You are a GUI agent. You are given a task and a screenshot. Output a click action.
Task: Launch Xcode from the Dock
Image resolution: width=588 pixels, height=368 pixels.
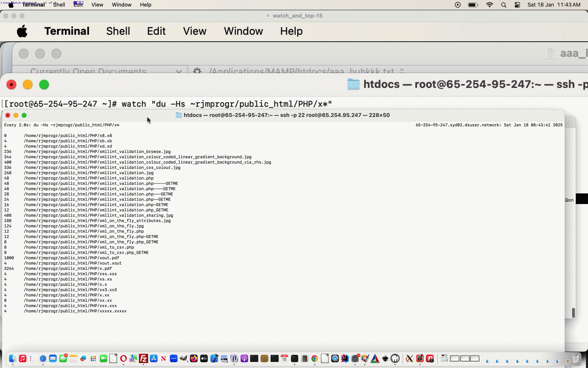214,359
